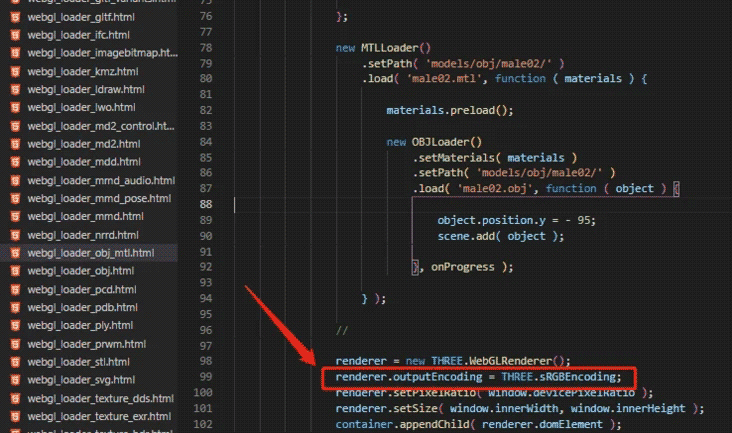Click HTML5 icon beside webgl_loader_texture_dds.html
Viewport: 732px width, 433px height.
[x=15, y=398]
